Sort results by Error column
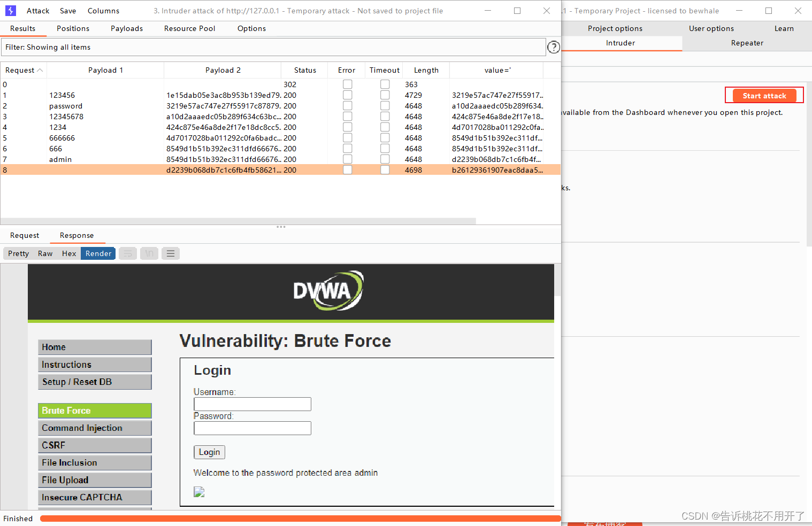 tap(347, 70)
